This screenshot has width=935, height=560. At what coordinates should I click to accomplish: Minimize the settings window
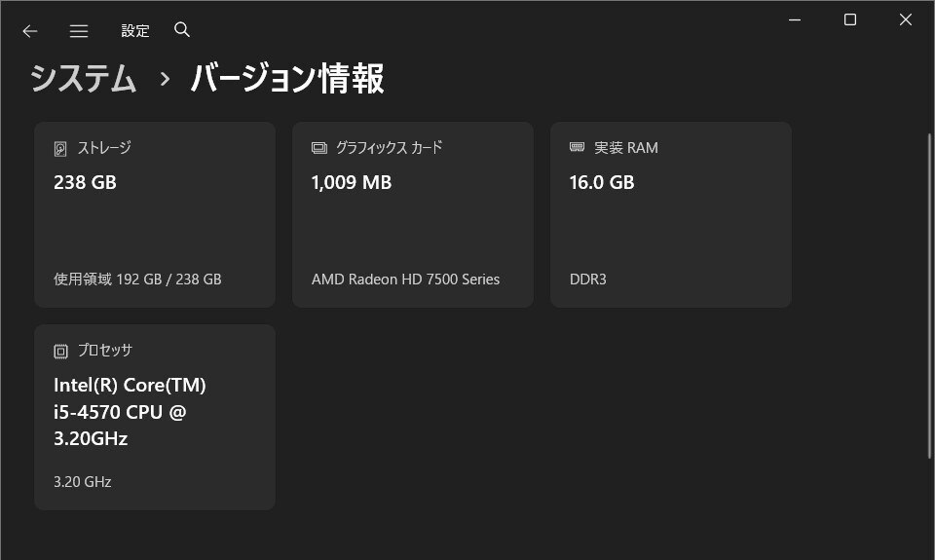coord(795,19)
